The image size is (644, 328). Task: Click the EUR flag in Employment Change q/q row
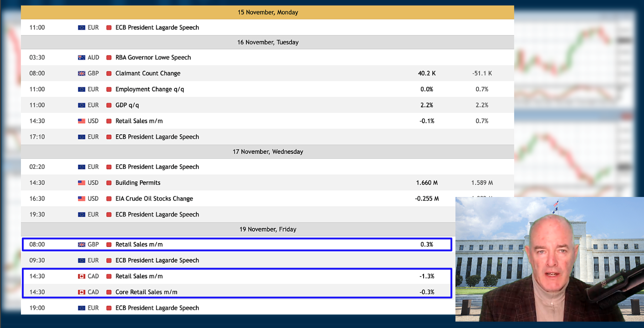pos(82,89)
